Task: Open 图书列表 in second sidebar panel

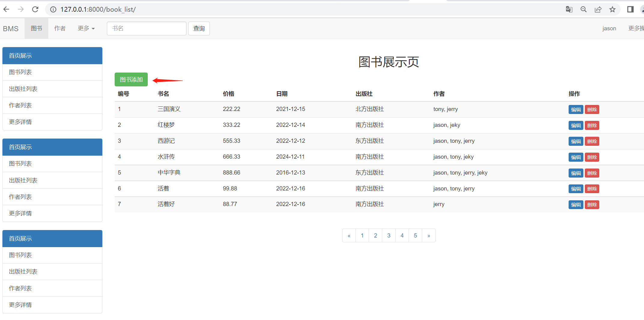Action: click(52, 164)
